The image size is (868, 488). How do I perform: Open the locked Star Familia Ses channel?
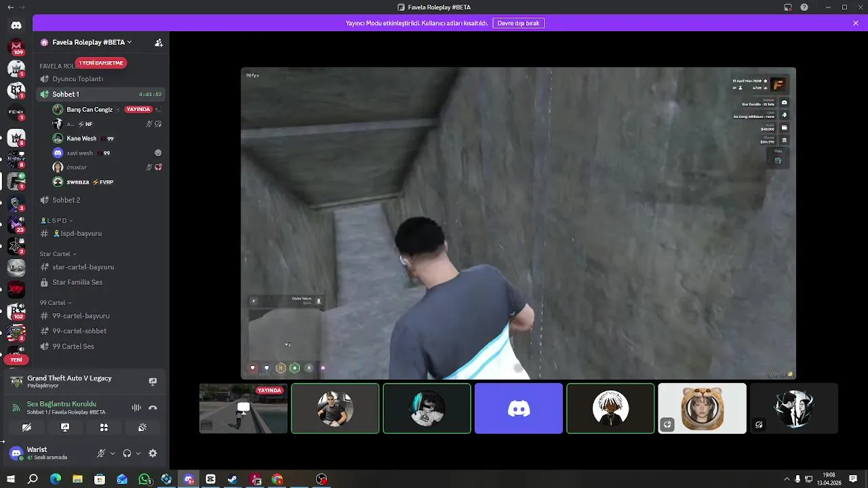(102, 282)
